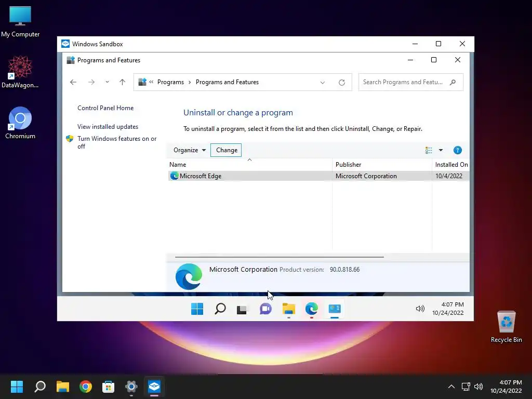
Task: Maximize the Programs and Features window
Action: click(x=434, y=60)
